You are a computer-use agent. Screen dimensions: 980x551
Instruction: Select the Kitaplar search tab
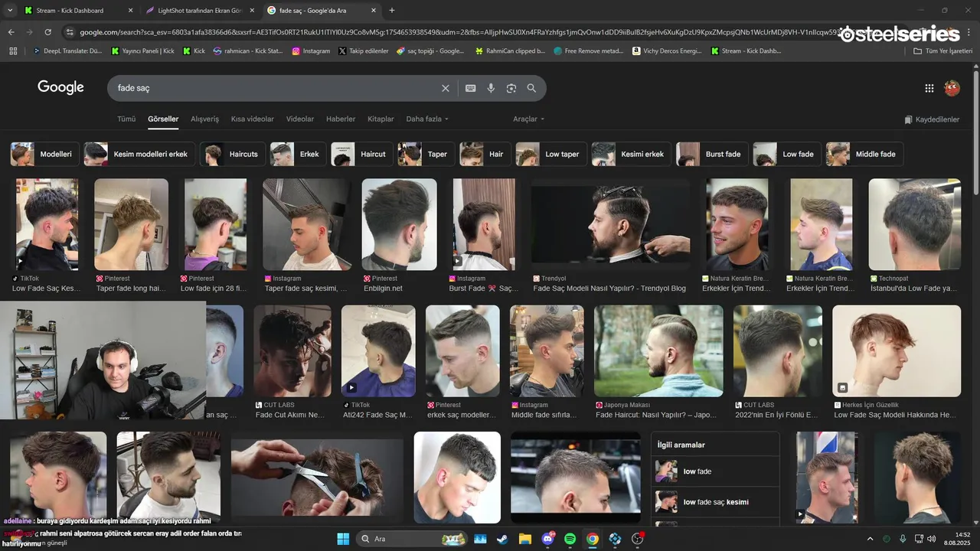click(x=381, y=119)
